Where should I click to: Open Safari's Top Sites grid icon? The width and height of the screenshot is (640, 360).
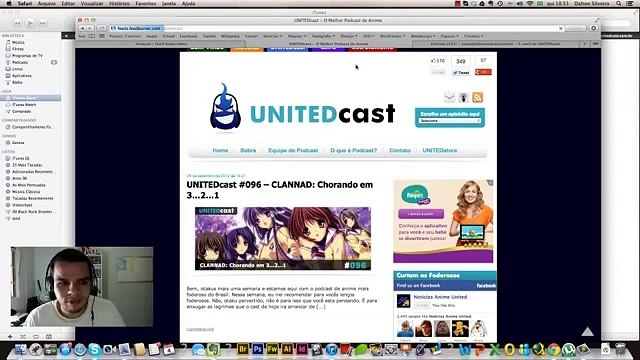[x=102, y=36]
